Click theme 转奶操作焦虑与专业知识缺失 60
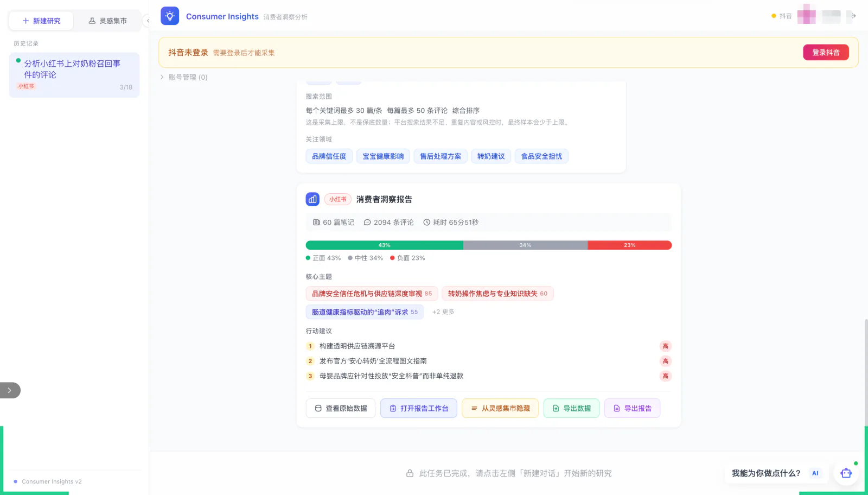Image resolution: width=868 pixels, height=495 pixels. point(497,294)
